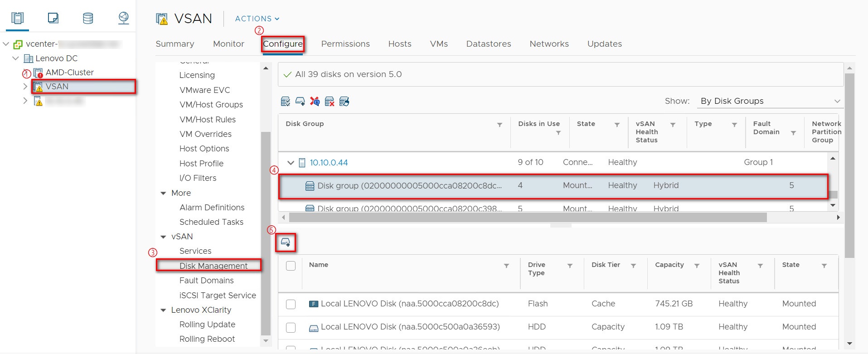The image size is (868, 354).
Task: Filter the State column in disk groups
Action: [x=617, y=125]
